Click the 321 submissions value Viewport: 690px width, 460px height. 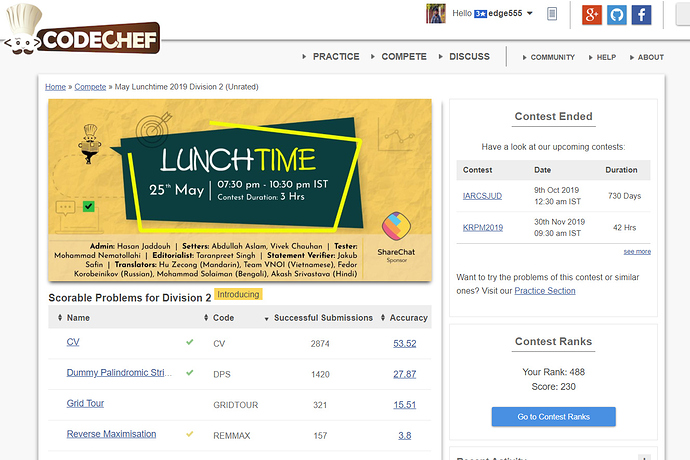pyautogui.click(x=320, y=405)
